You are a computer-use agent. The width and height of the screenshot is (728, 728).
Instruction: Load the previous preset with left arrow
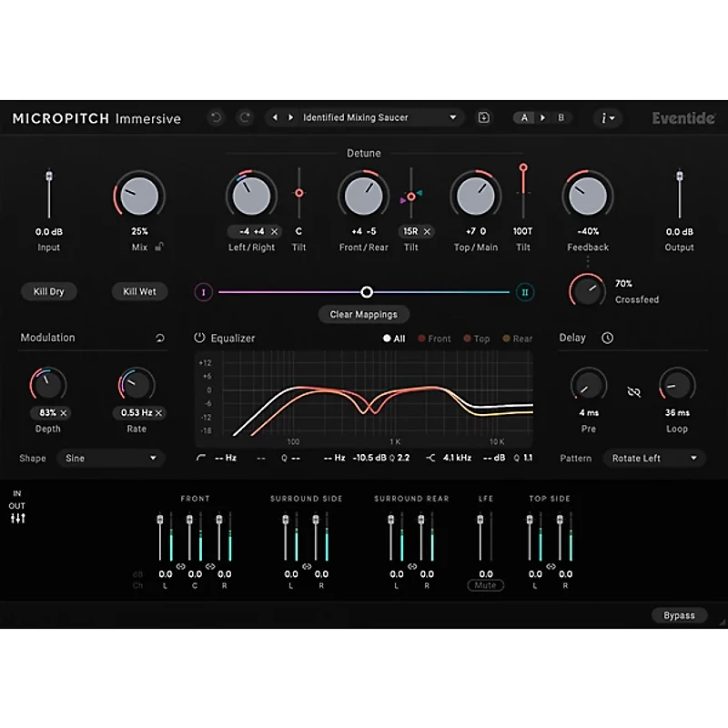[275, 117]
